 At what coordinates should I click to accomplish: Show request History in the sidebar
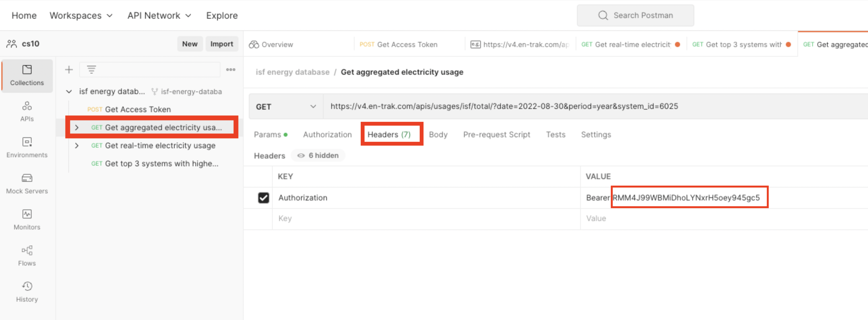27,292
